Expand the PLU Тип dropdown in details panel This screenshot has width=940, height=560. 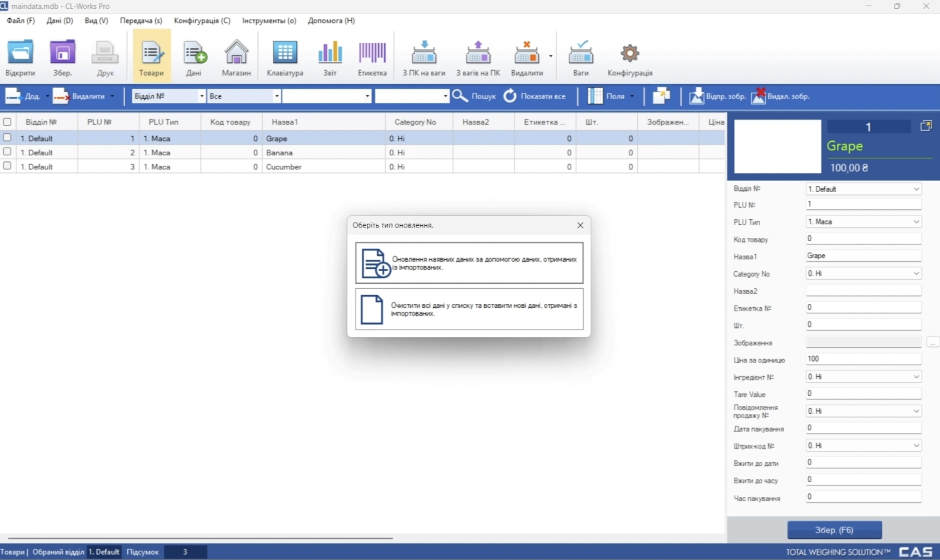tap(916, 222)
